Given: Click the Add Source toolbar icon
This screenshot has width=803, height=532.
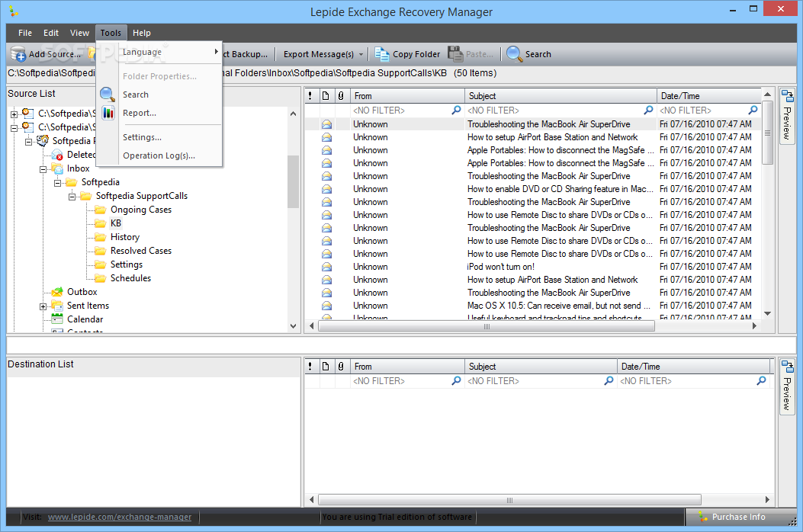Looking at the screenshot, I should (18, 54).
